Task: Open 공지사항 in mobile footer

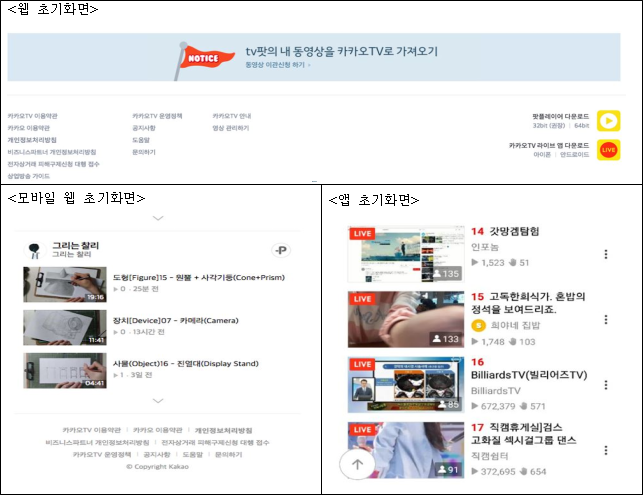Action: coord(157,454)
